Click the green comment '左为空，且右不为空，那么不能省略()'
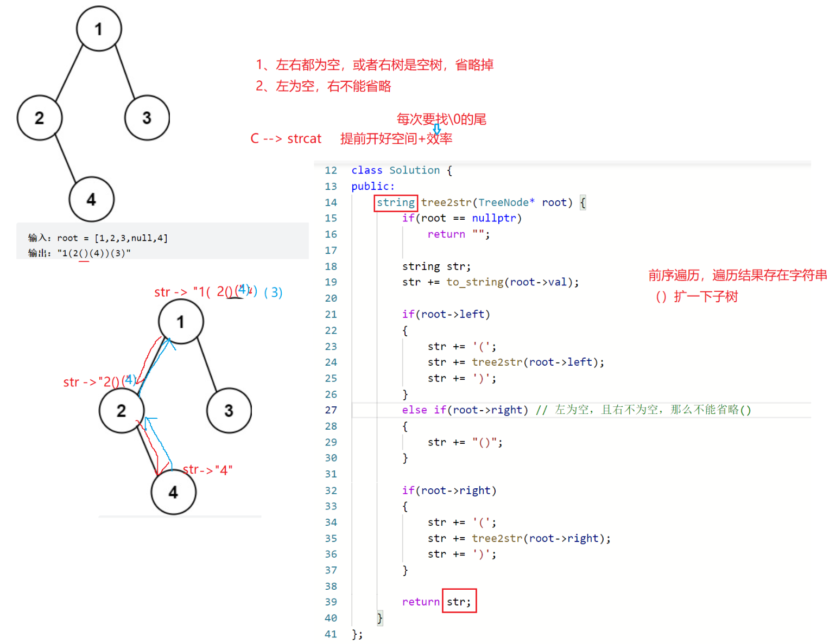Screen dimensions: 836x644 click(x=653, y=410)
